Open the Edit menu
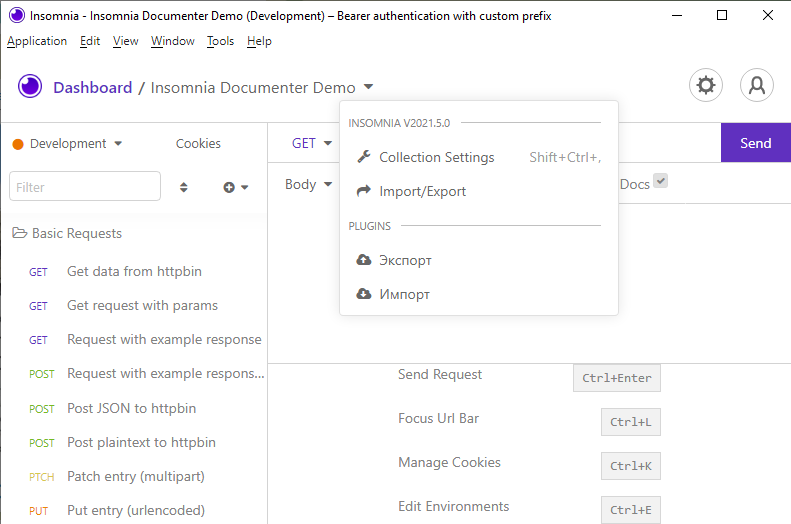 90,41
